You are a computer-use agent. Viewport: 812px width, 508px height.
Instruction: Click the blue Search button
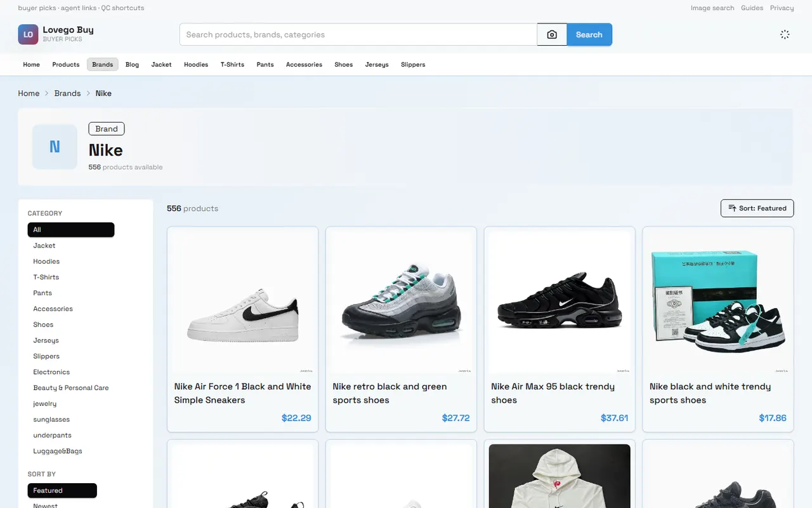(589, 35)
